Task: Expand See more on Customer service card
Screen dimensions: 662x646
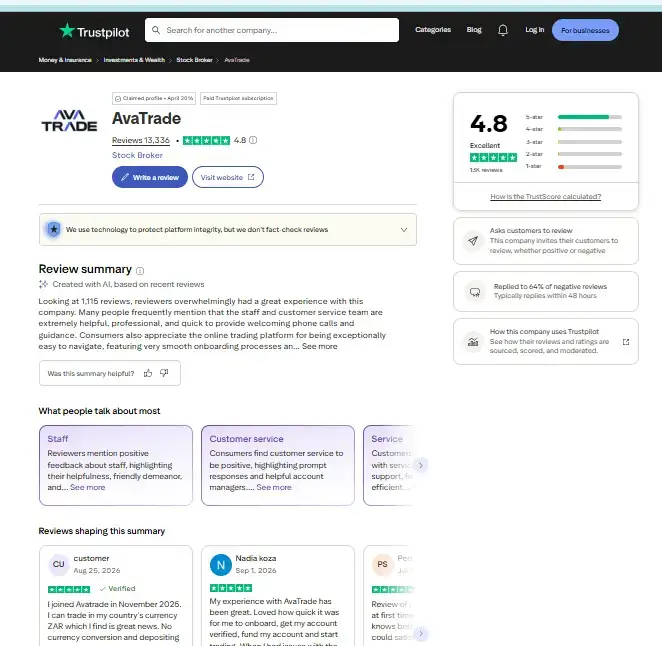Action: pos(274,487)
